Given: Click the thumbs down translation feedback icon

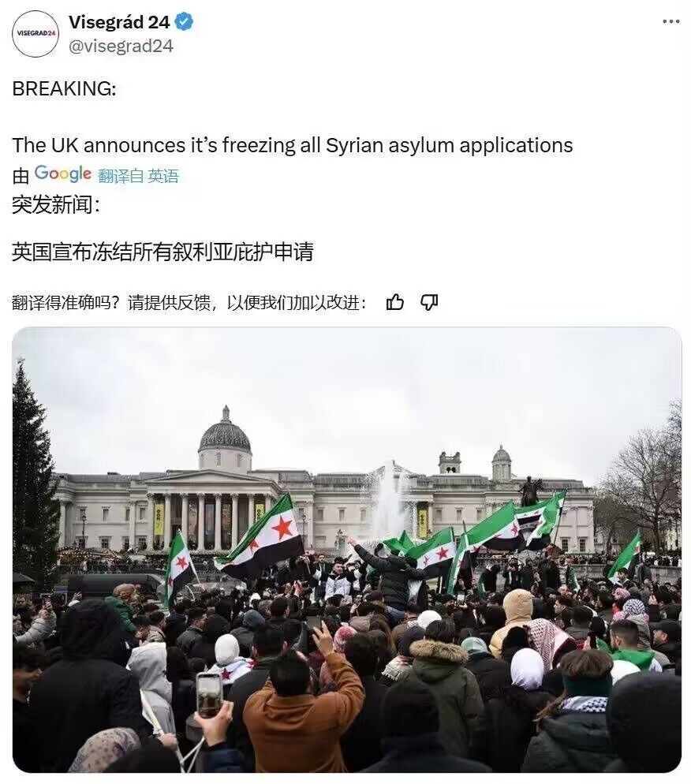Looking at the screenshot, I should point(429,302).
